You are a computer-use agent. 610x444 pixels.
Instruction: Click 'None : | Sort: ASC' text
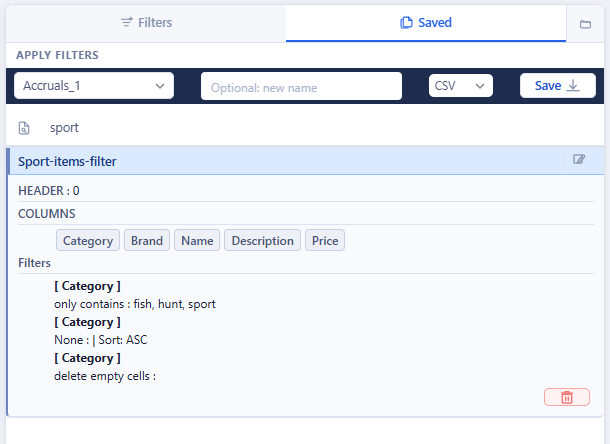(101, 340)
